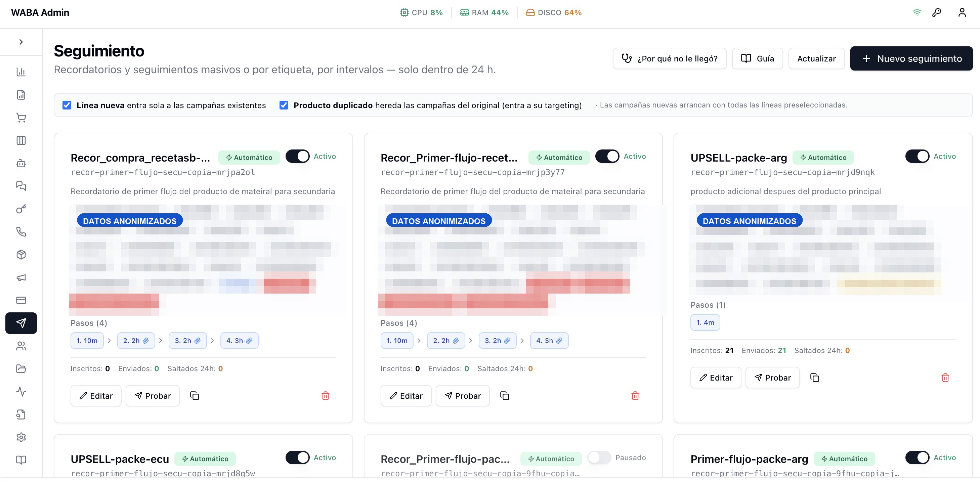Viewport: 980px width, 482px height.
Task: Select step 4. 3h in Recor_compra_recetasb
Action: [239, 341]
